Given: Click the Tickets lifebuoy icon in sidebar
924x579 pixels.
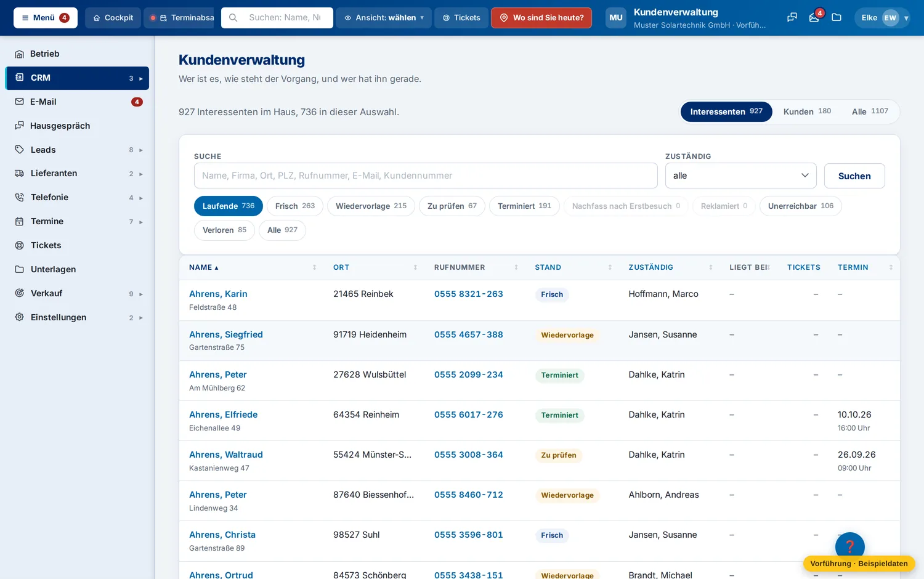Looking at the screenshot, I should (19, 245).
